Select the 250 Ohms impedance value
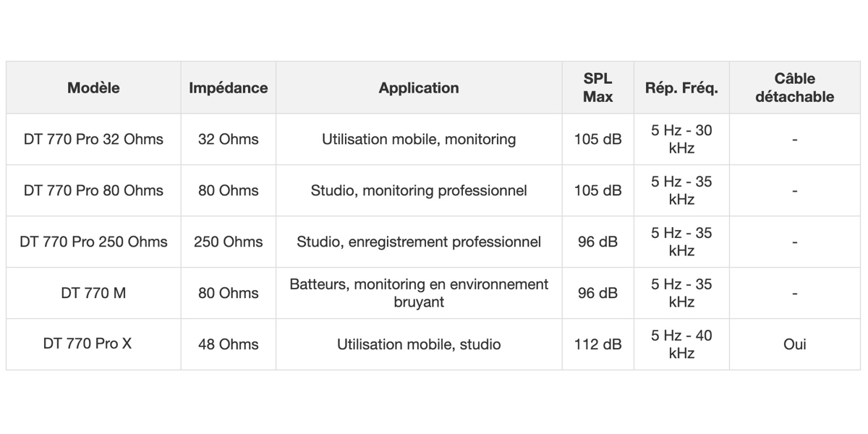The image size is (868, 434). click(x=228, y=242)
